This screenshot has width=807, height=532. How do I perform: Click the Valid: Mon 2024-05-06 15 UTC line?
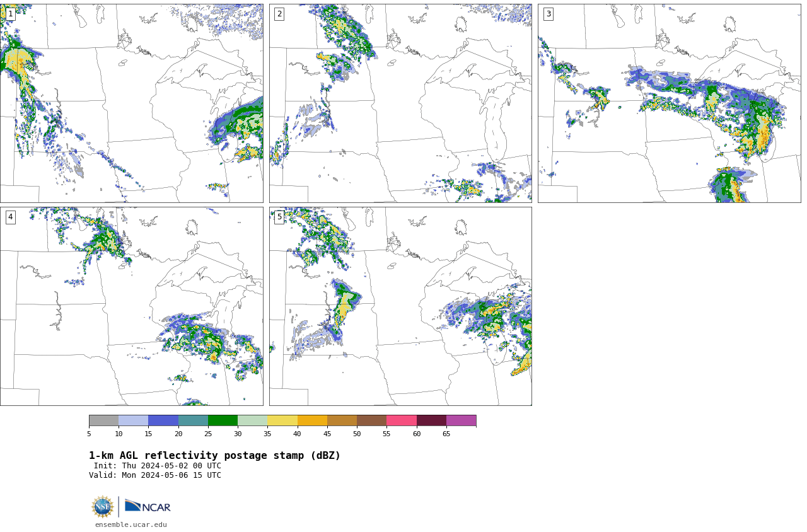tap(155, 475)
